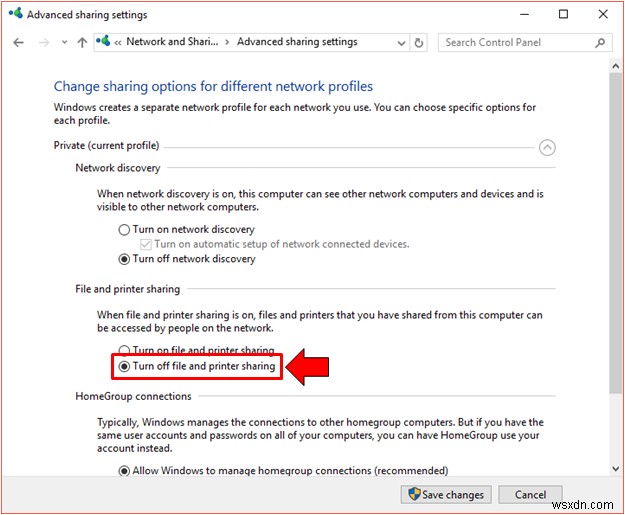The image size is (625, 515).
Task: Collapse the Private profile section
Action: click(547, 147)
